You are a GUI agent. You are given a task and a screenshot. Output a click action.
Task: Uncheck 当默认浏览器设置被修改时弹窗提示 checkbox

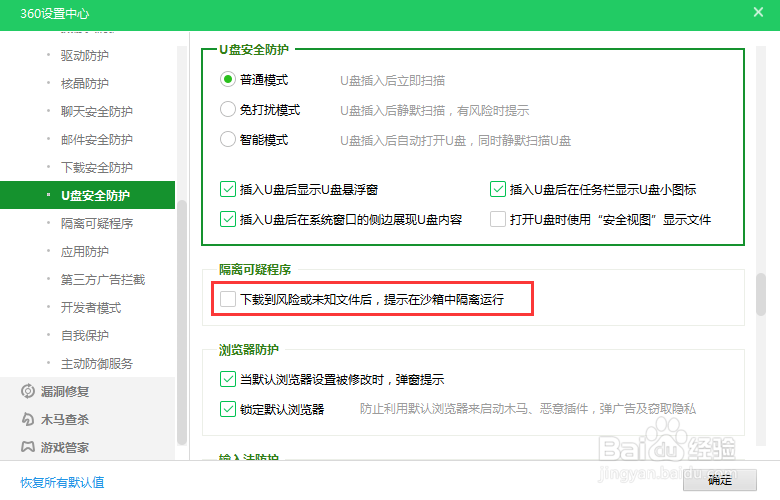227,379
